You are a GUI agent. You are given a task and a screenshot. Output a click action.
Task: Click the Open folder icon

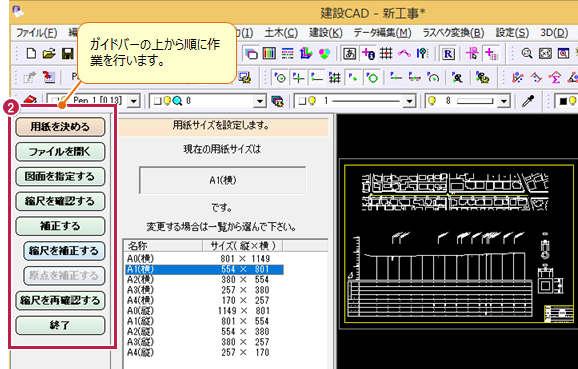[x=49, y=54]
